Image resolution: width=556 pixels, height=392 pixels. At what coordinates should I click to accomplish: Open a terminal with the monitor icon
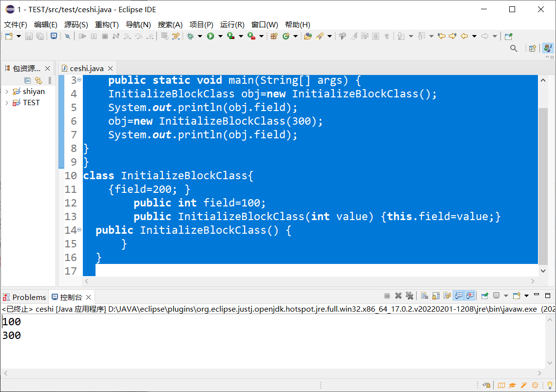coord(54,36)
